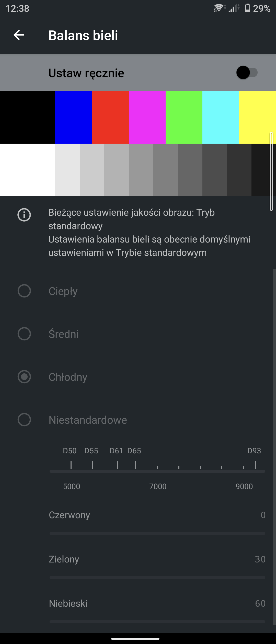Select the Chłodny radio button
Viewport: 276px width, 644px height.
(24, 377)
